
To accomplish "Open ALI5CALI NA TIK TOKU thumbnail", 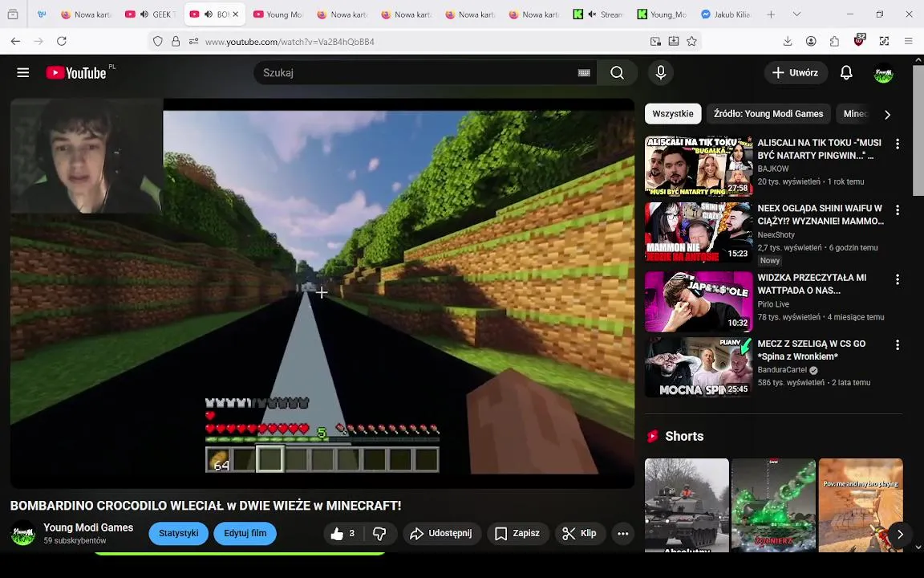I will 699,165.
